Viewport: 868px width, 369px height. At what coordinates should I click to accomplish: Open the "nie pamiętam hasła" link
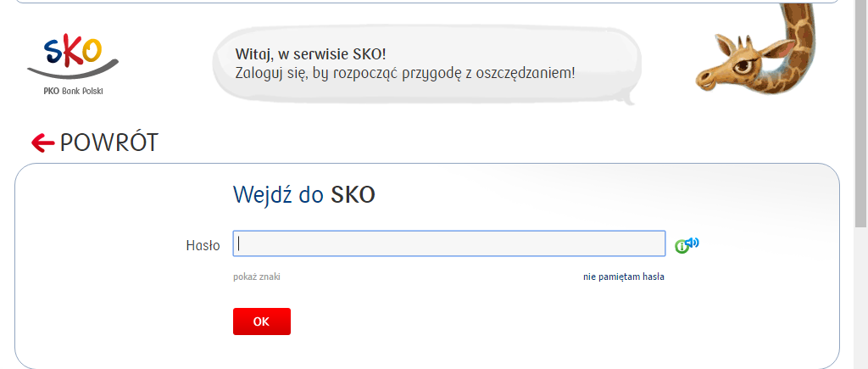pyautogui.click(x=624, y=277)
